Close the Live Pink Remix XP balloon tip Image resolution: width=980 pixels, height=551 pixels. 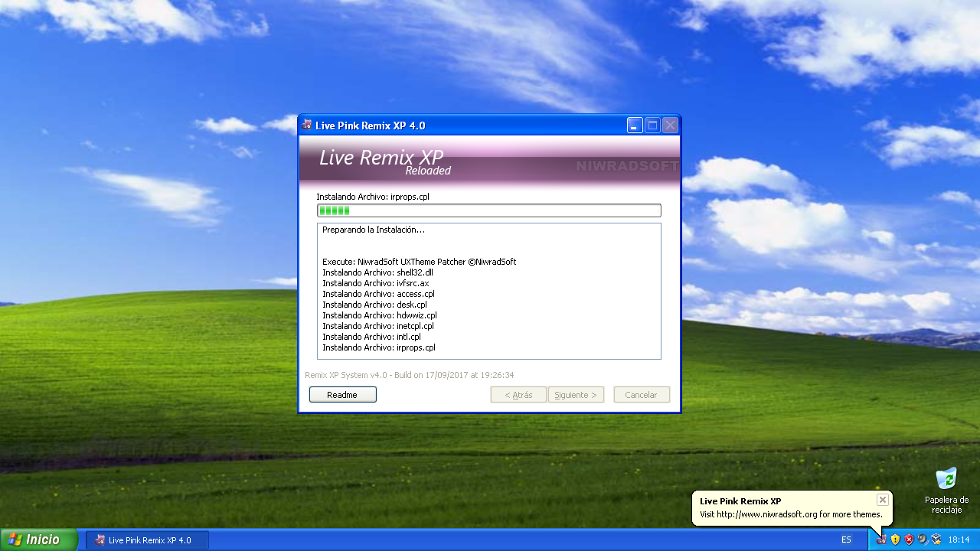883,500
